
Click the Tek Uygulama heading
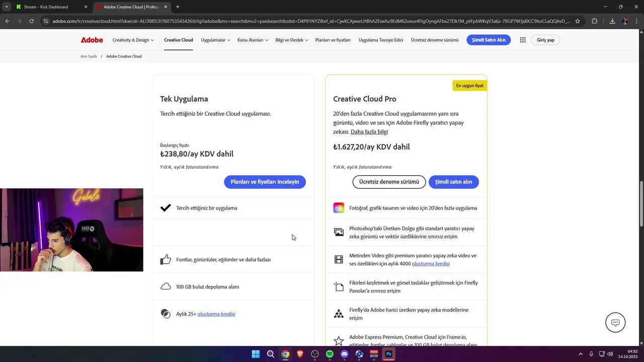184,99
